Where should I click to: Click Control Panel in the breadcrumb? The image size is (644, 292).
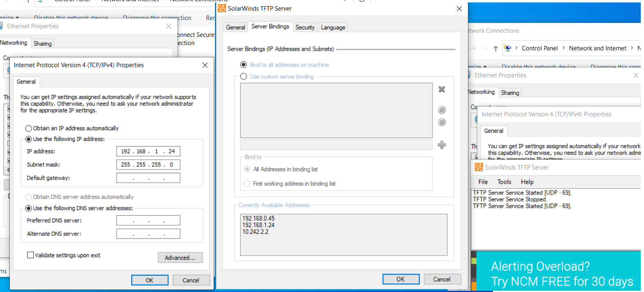coord(540,48)
